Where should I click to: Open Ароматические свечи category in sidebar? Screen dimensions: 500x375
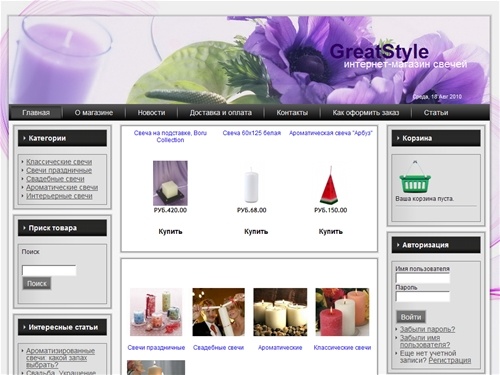tap(62, 187)
